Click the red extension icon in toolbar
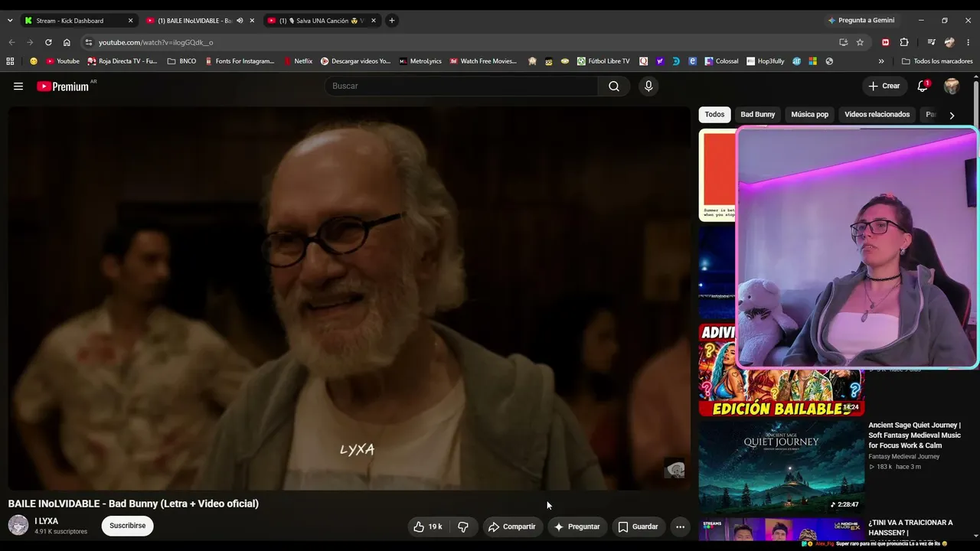Image resolution: width=980 pixels, height=551 pixels. [x=886, y=42]
